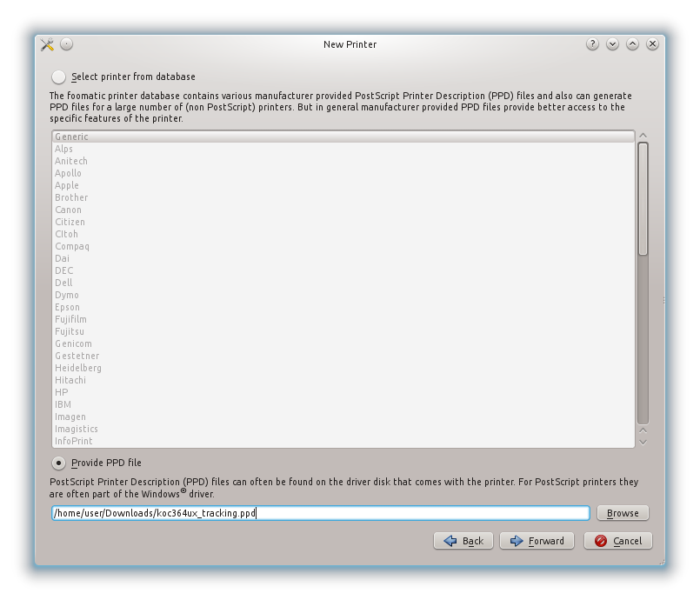Viewport: 700px width, 600px height.
Task: Pick Epson in the manufacturer list
Action: (x=67, y=307)
